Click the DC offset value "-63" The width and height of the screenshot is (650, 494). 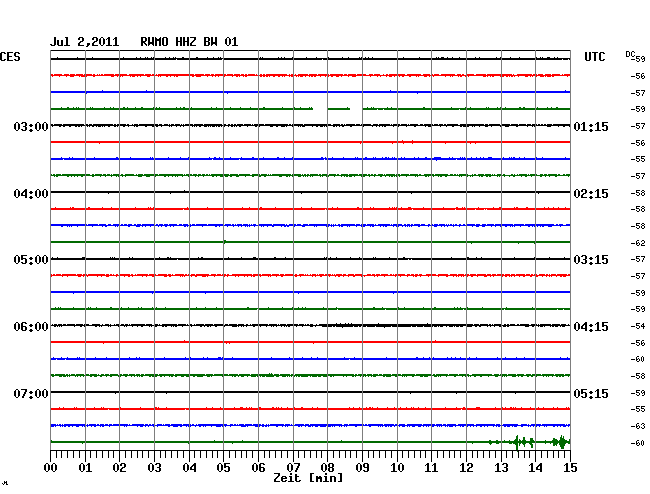click(x=638, y=426)
